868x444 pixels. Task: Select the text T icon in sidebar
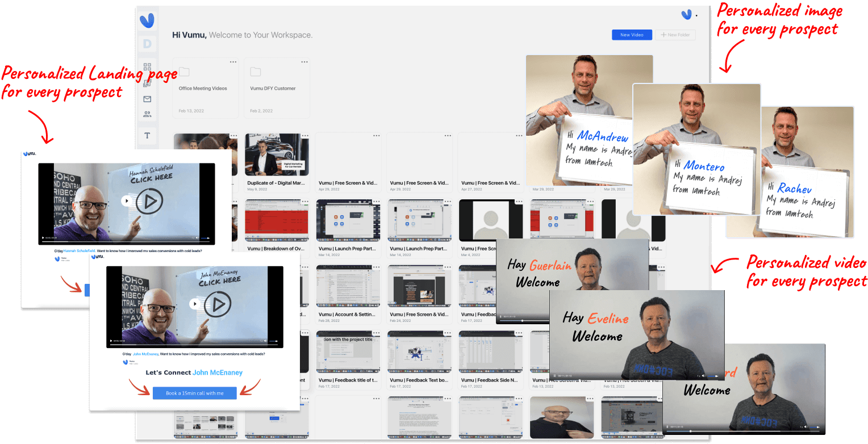coord(148,135)
